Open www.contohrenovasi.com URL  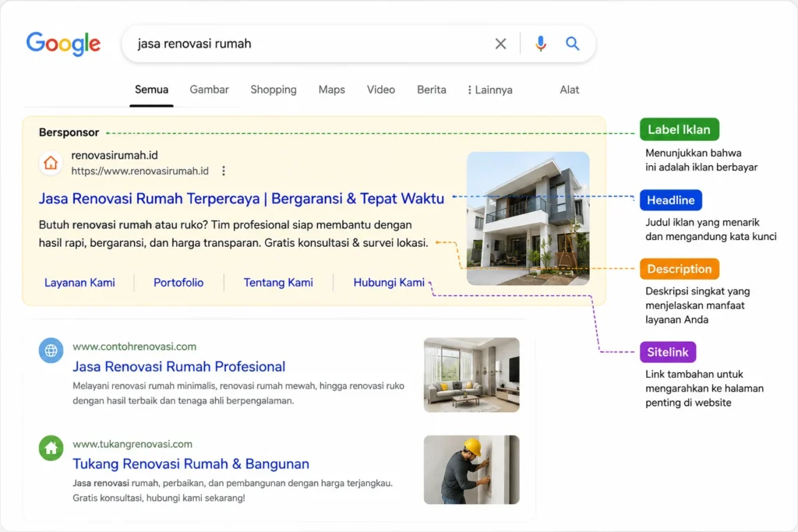point(134,347)
